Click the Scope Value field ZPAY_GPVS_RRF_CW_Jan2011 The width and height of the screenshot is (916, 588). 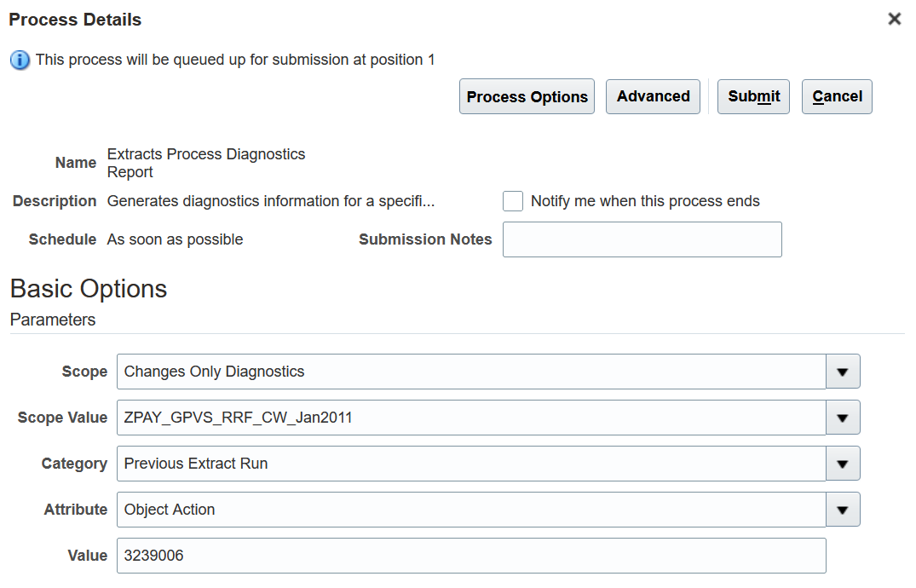click(470, 418)
